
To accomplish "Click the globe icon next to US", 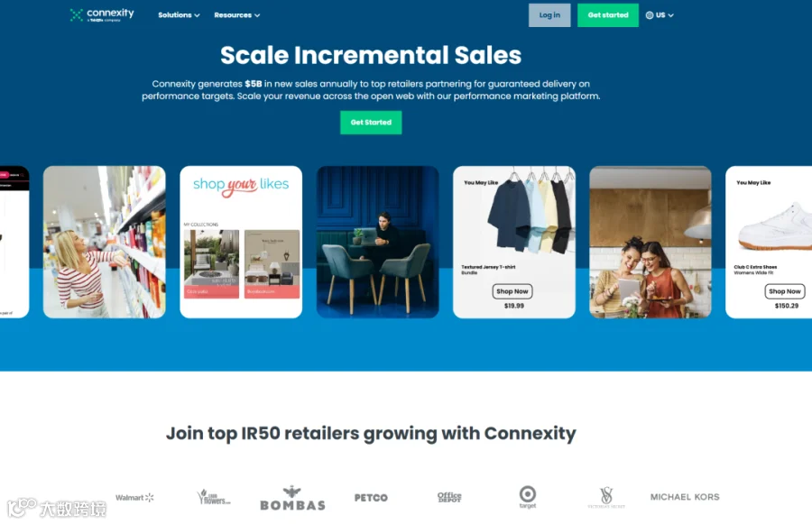I will coord(650,15).
